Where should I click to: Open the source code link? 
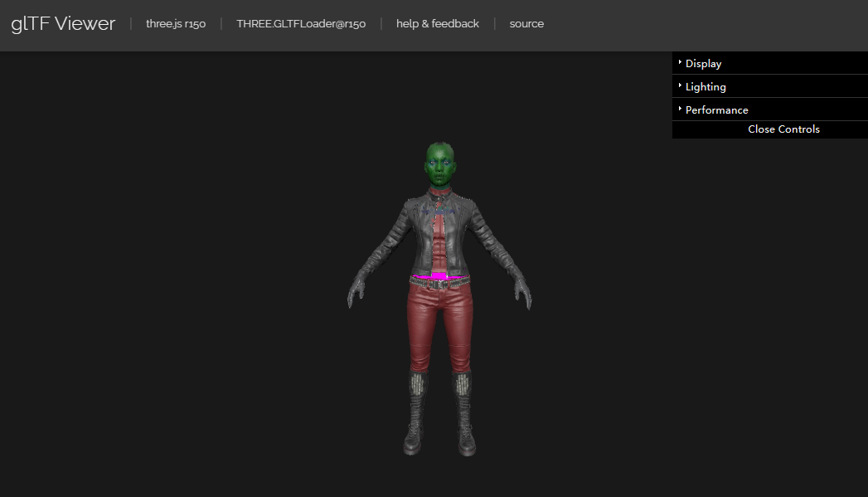click(526, 24)
